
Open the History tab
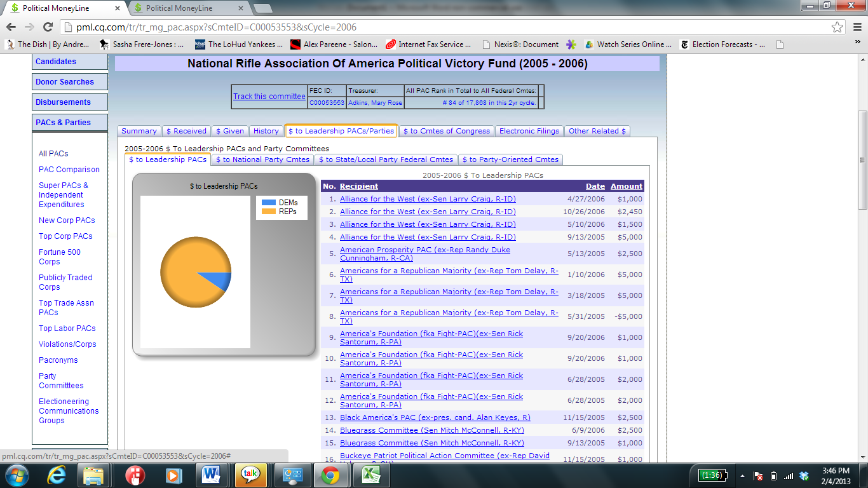[266, 131]
